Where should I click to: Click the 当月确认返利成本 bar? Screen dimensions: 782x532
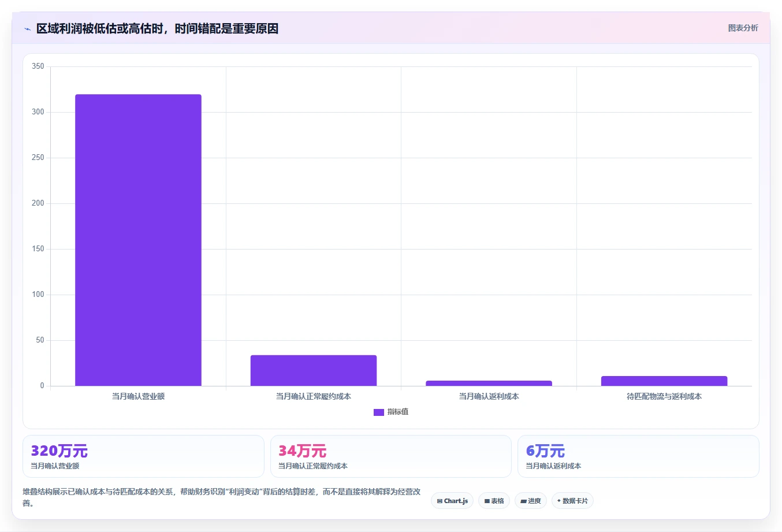tap(489, 383)
